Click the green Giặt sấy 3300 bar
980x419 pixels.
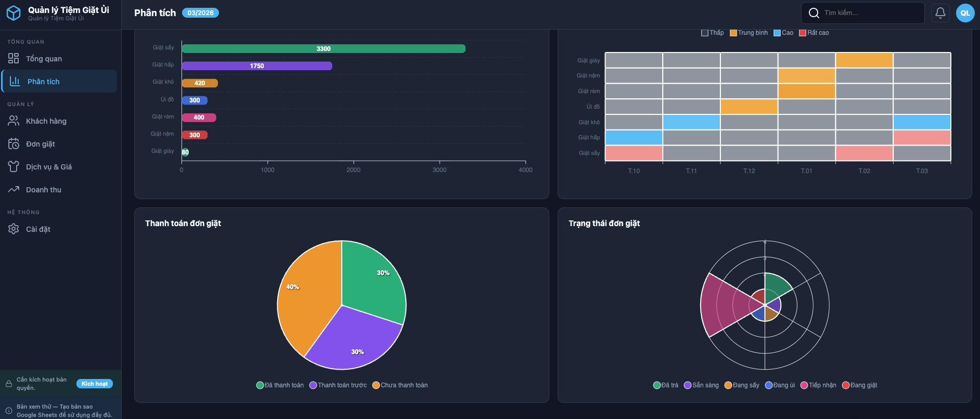click(324, 49)
